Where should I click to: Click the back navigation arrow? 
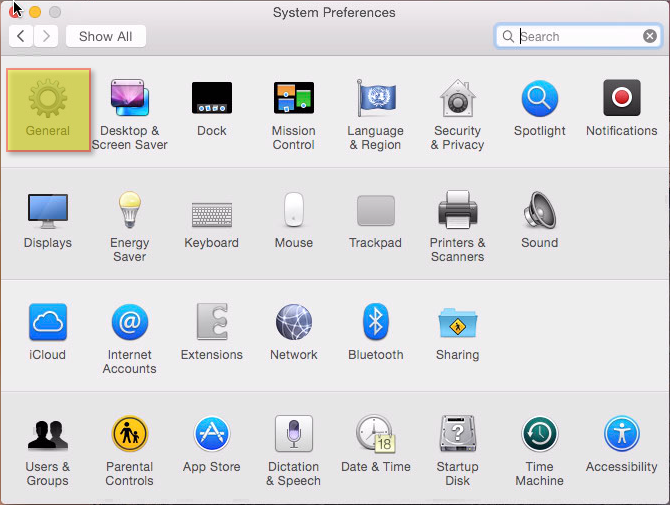pyautogui.click(x=22, y=36)
